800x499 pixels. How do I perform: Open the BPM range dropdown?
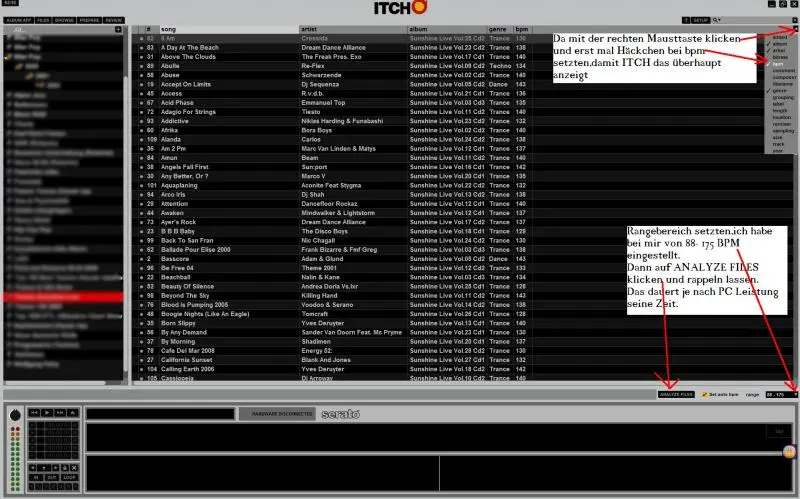click(794, 395)
